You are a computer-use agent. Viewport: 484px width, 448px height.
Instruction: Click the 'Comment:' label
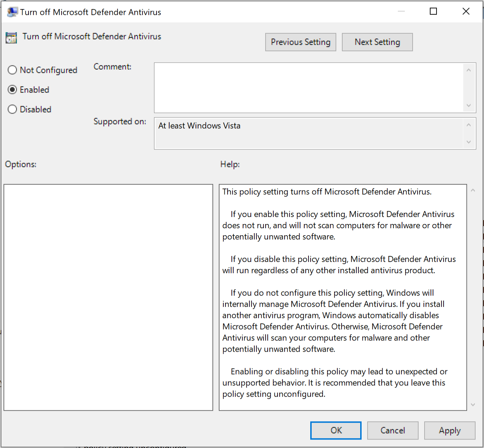(113, 67)
